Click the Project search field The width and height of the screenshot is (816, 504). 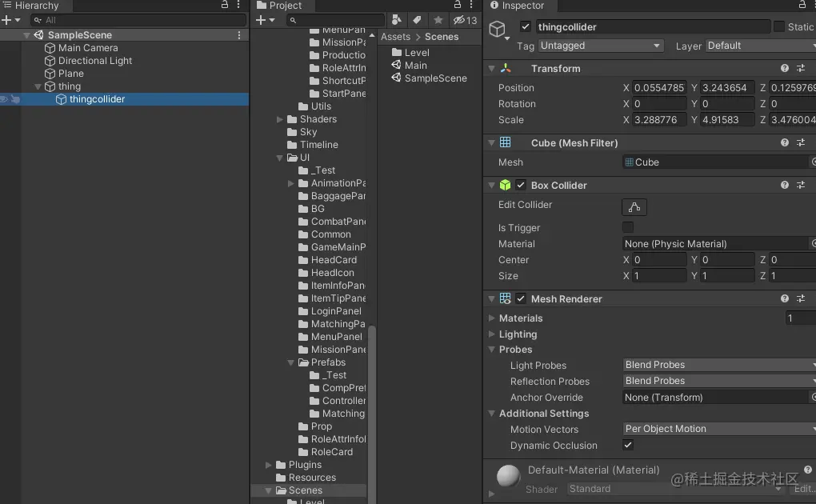336,20
